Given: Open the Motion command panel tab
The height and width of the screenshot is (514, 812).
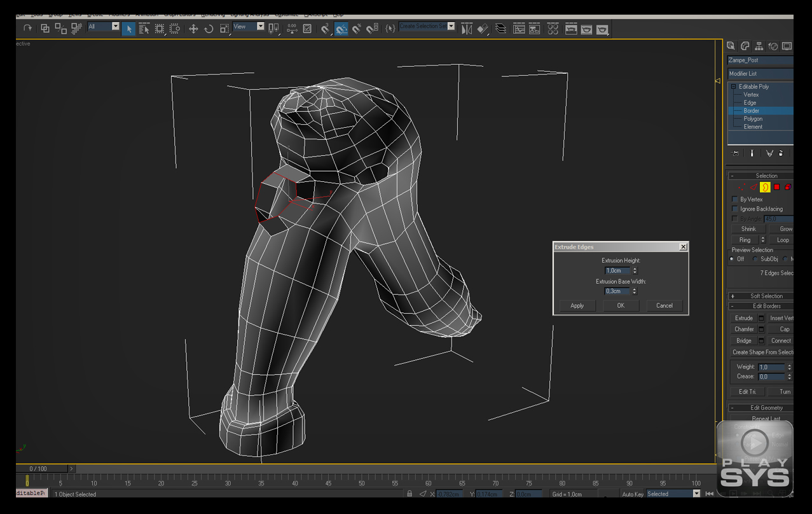Looking at the screenshot, I should click(x=773, y=46).
